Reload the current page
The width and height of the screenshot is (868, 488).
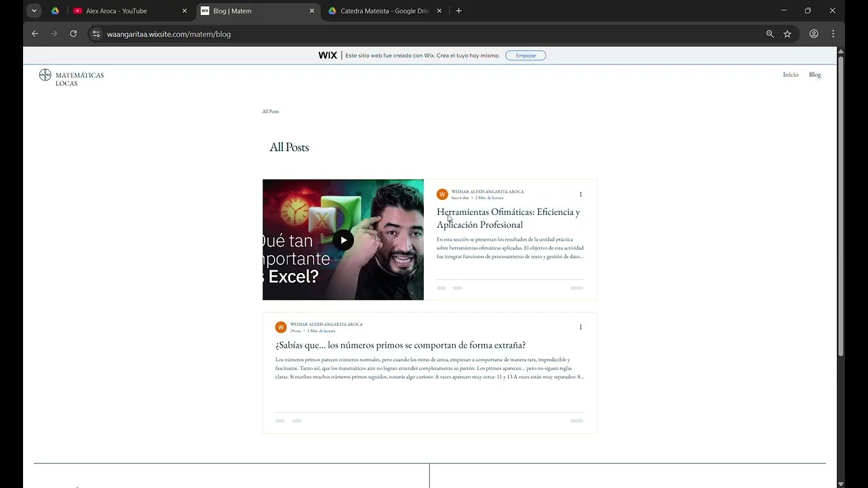coord(73,34)
